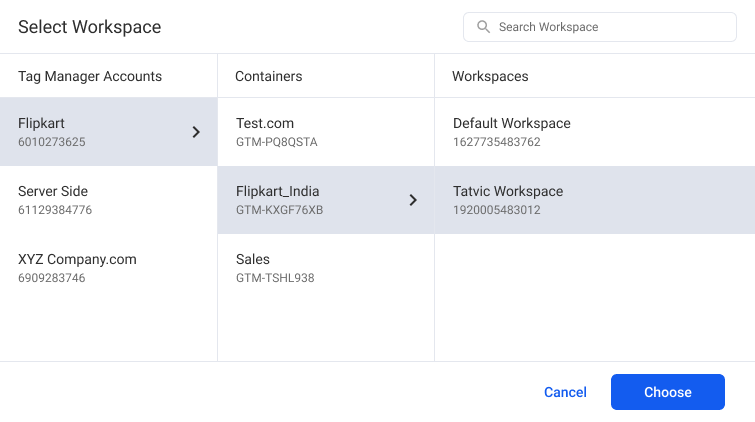Click the search magnifier icon
755x422 pixels.
coord(483,27)
